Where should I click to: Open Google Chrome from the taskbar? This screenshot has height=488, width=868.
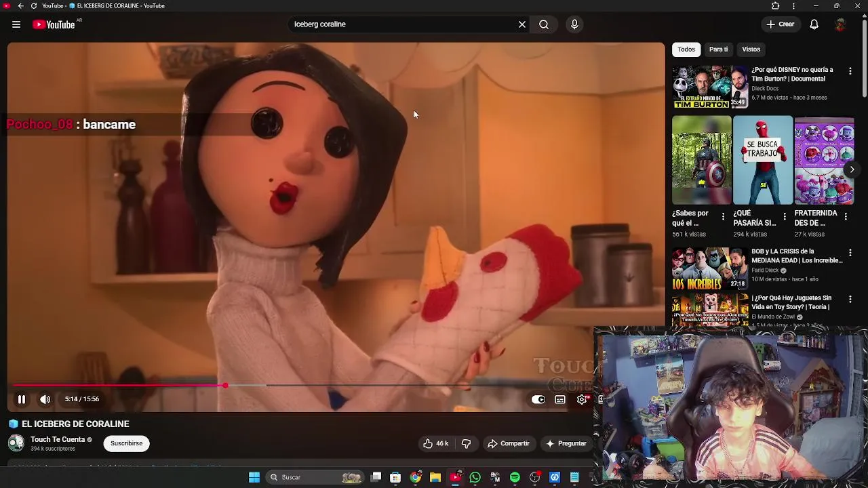pos(416,477)
